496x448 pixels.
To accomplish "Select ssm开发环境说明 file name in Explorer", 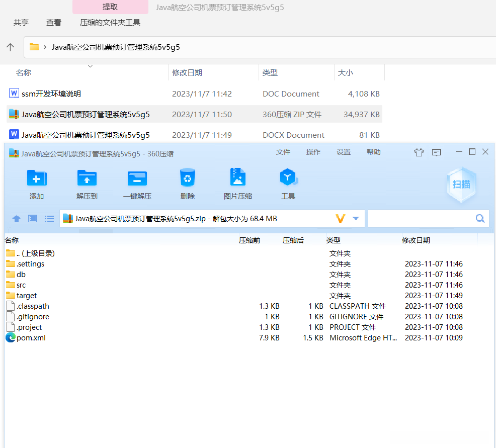I will (x=51, y=94).
